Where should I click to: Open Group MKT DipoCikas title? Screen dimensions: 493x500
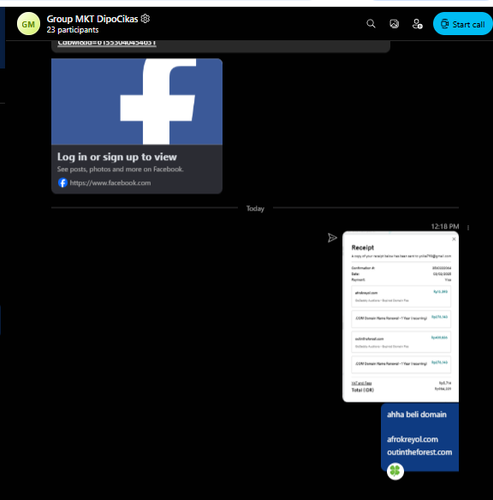(x=92, y=19)
